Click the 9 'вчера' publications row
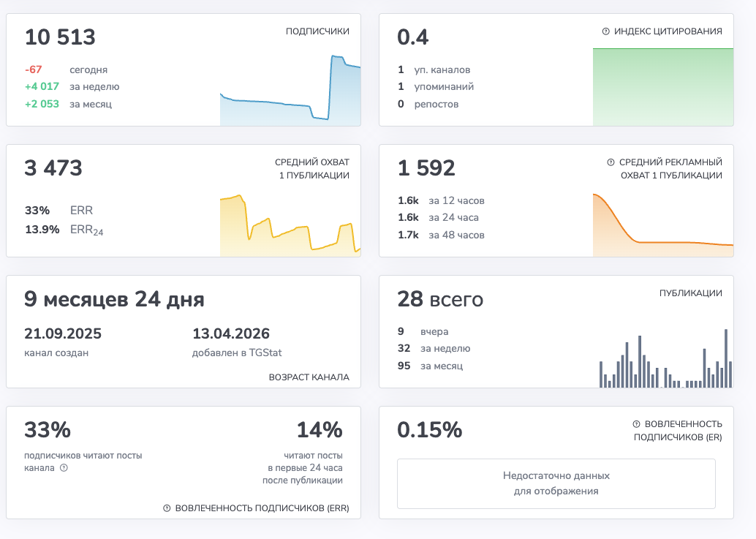 [x=423, y=331]
